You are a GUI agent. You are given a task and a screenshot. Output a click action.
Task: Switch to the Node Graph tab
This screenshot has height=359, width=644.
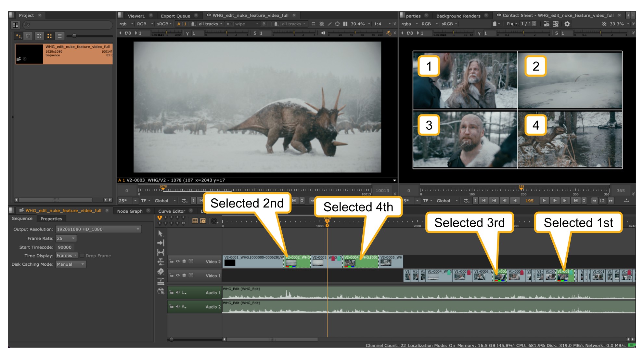pyautogui.click(x=130, y=211)
